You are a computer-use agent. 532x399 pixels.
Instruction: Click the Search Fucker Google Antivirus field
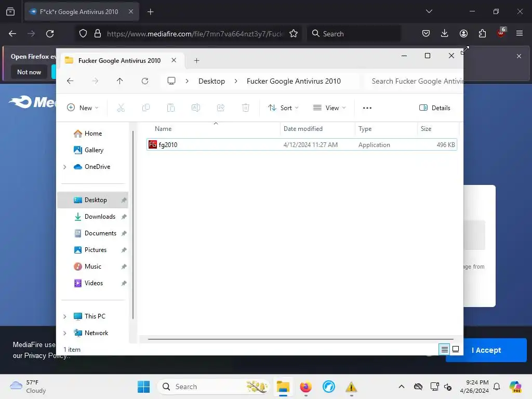(x=415, y=81)
